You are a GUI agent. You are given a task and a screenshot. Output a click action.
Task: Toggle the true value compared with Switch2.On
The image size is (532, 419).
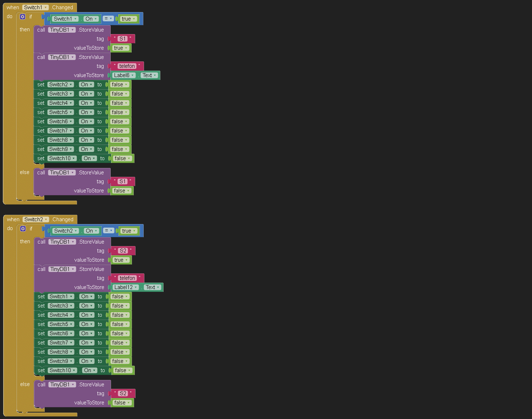coord(129,231)
